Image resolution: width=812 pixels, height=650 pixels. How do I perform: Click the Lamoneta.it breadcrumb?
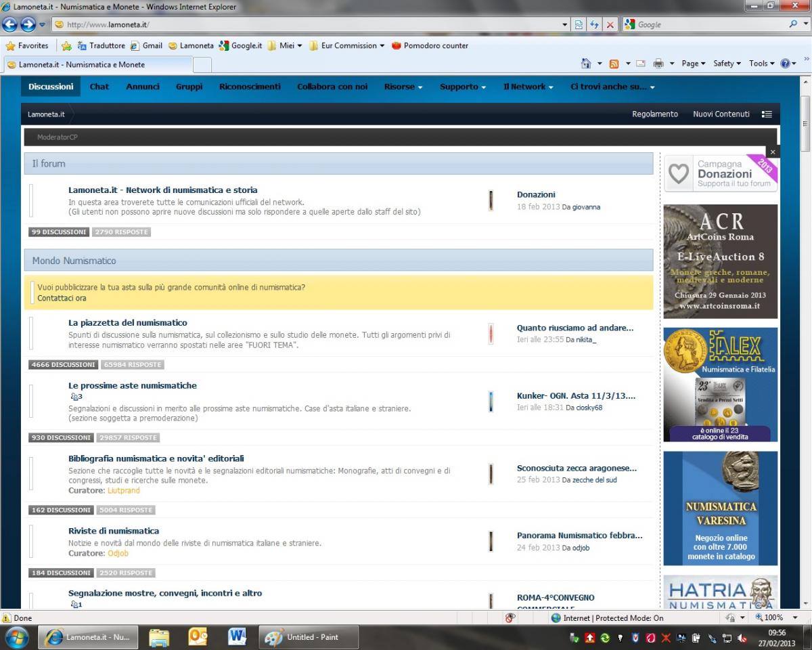(x=46, y=114)
